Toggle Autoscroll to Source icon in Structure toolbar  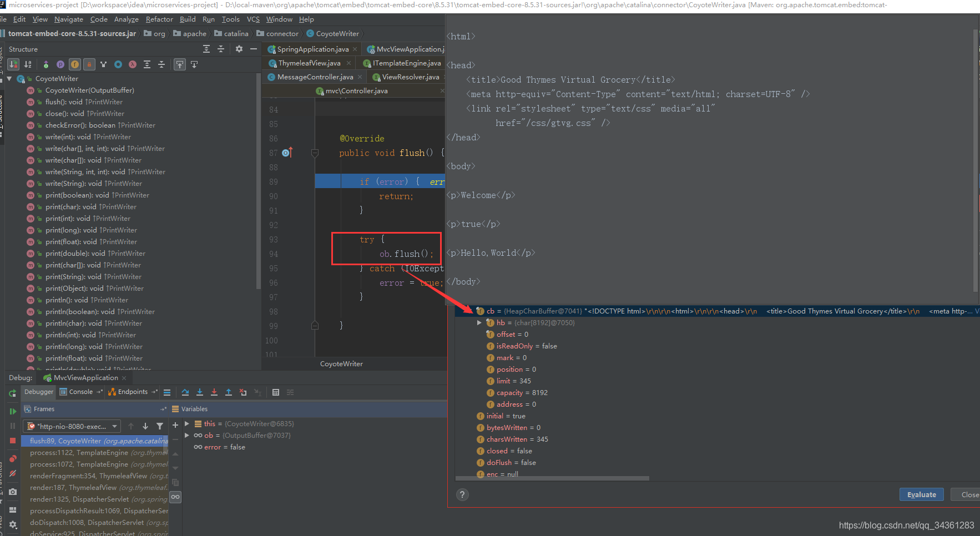pos(180,64)
